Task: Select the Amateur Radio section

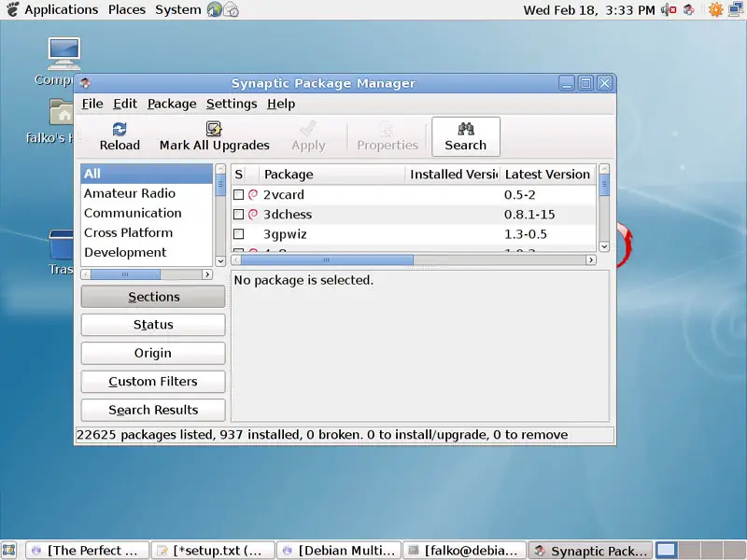Action: tap(147, 193)
